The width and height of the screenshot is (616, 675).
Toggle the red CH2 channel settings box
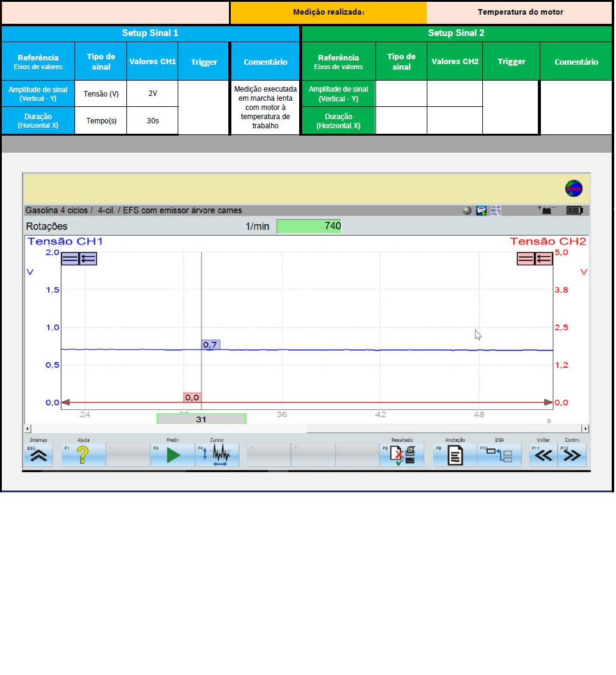535,259
